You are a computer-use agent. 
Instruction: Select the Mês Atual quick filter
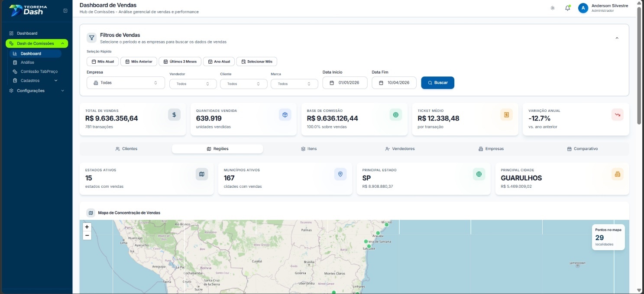tap(103, 62)
